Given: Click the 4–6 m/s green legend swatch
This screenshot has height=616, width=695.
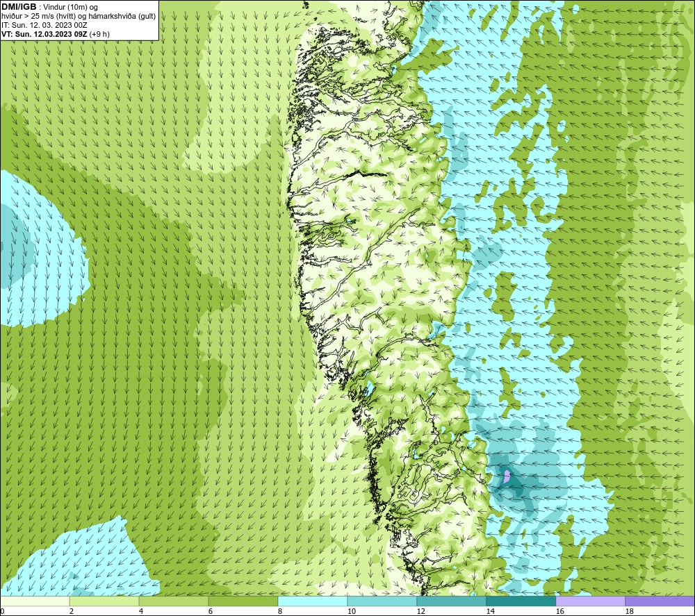Looking at the screenshot, I should tap(174, 601).
